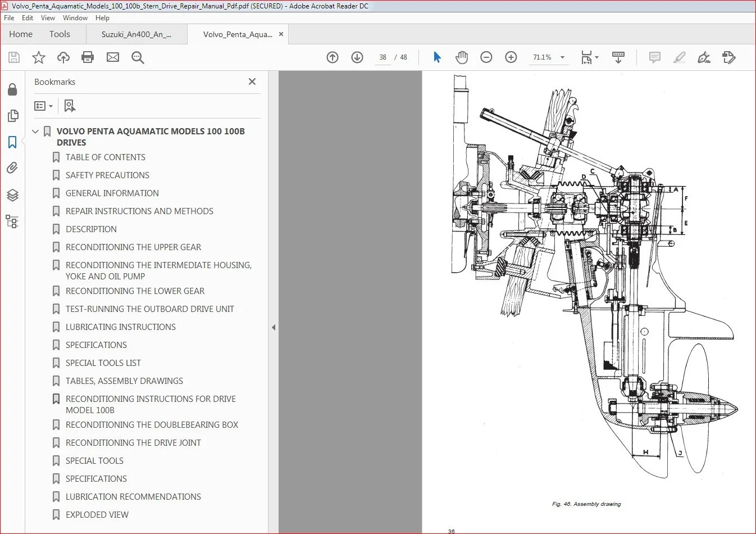Open the View menu
Image resolution: width=756 pixels, height=534 pixels.
click(48, 18)
